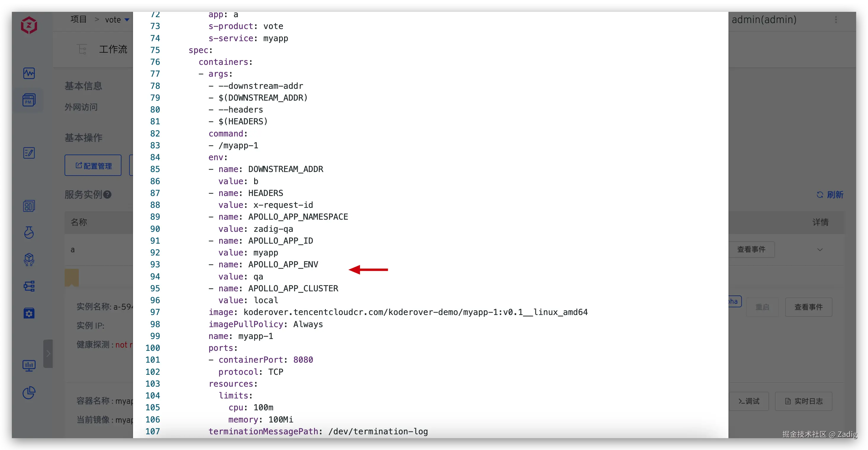The width and height of the screenshot is (868, 450).
Task: Open the PM project sidebar icon
Action: tap(29, 100)
